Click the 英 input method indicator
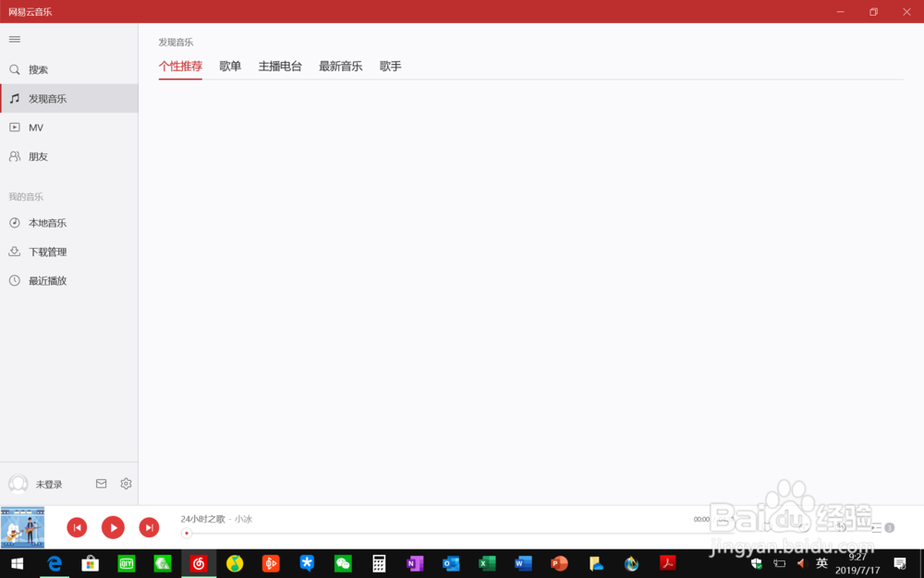This screenshot has width=924, height=578. pyautogui.click(x=821, y=563)
